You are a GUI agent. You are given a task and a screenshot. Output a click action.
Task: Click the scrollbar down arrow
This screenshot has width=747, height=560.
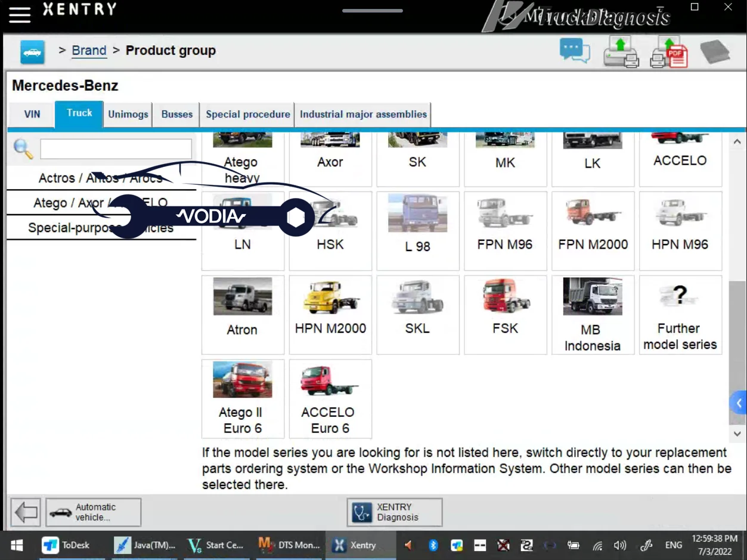[x=737, y=434]
